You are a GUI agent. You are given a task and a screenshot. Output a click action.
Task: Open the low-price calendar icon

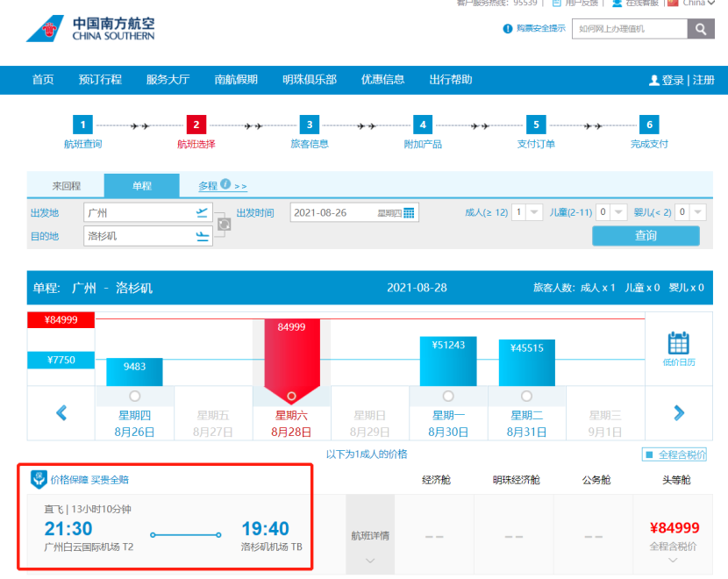pyautogui.click(x=678, y=347)
